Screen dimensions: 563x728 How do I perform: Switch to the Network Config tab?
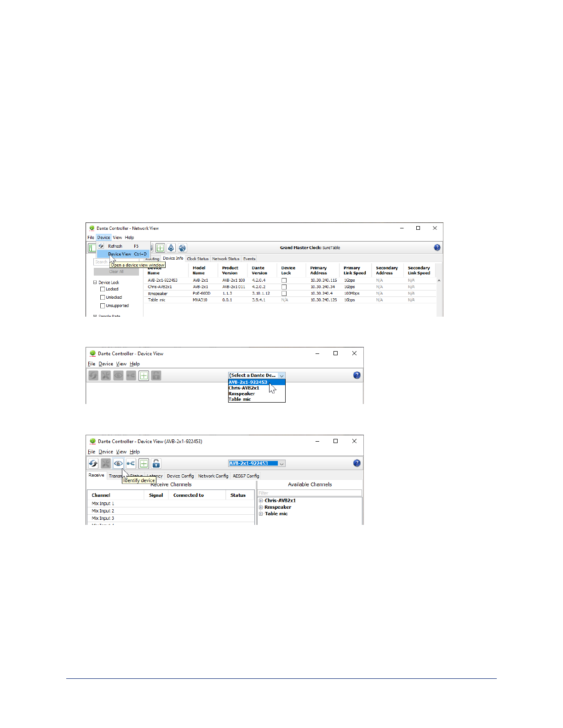click(x=213, y=476)
